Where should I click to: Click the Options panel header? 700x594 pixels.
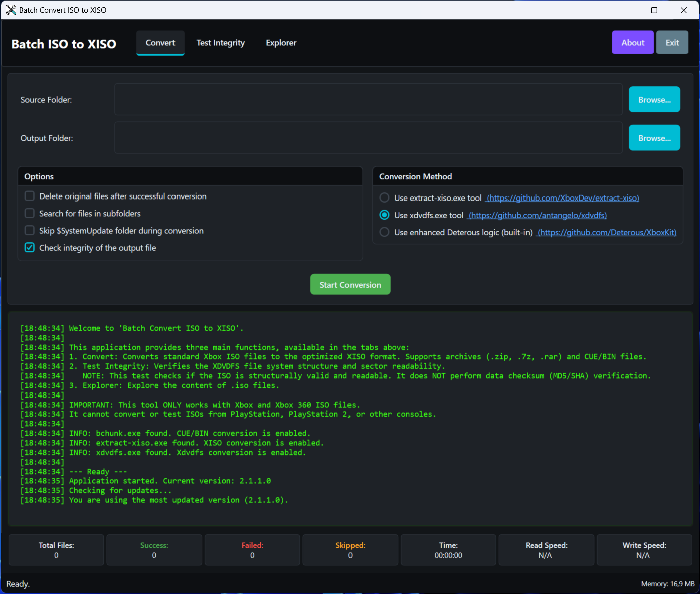coord(190,176)
